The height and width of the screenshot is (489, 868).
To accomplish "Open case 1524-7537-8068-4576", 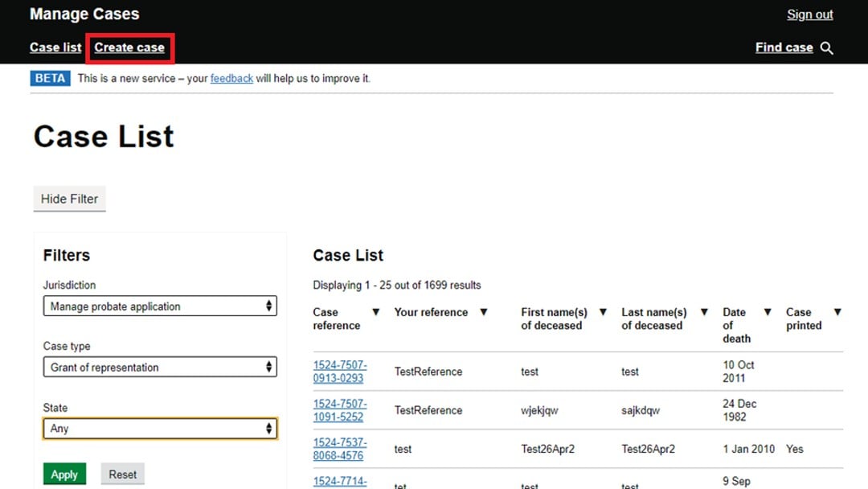I will tap(339, 449).
